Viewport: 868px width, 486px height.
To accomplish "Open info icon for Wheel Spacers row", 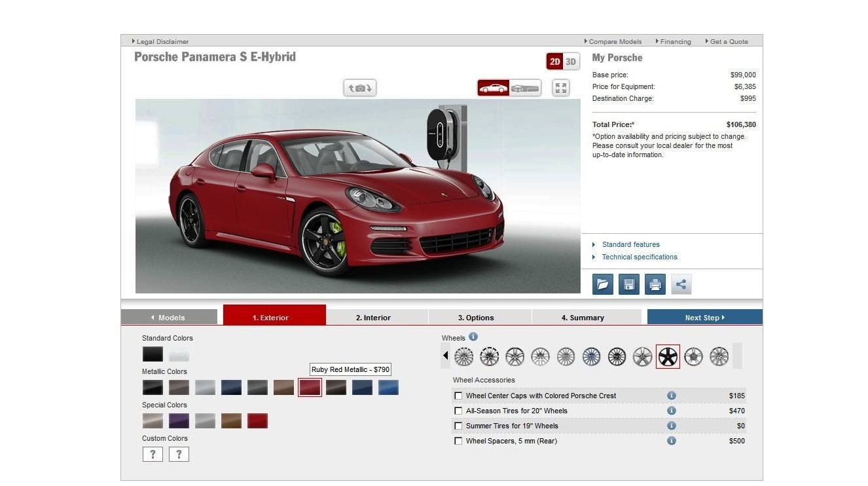I will coord(671,441).
